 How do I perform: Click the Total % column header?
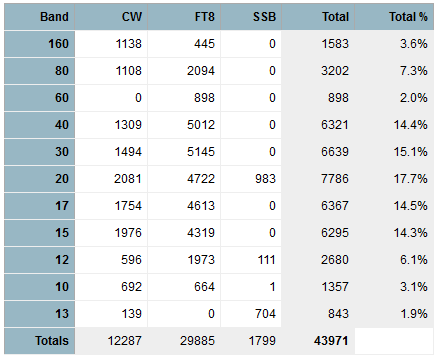[395, 17]
